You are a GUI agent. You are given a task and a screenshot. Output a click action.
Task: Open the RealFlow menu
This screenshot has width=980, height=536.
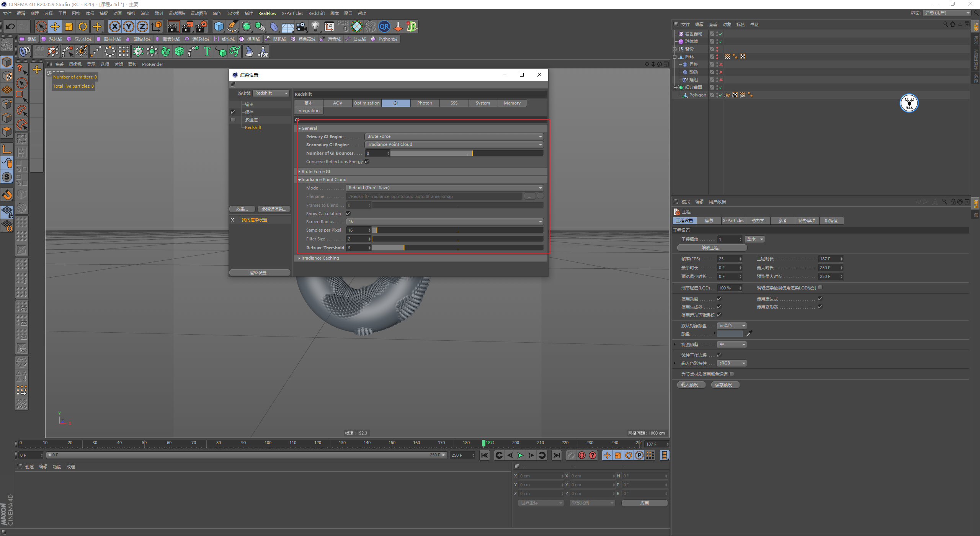click(267, 13)
